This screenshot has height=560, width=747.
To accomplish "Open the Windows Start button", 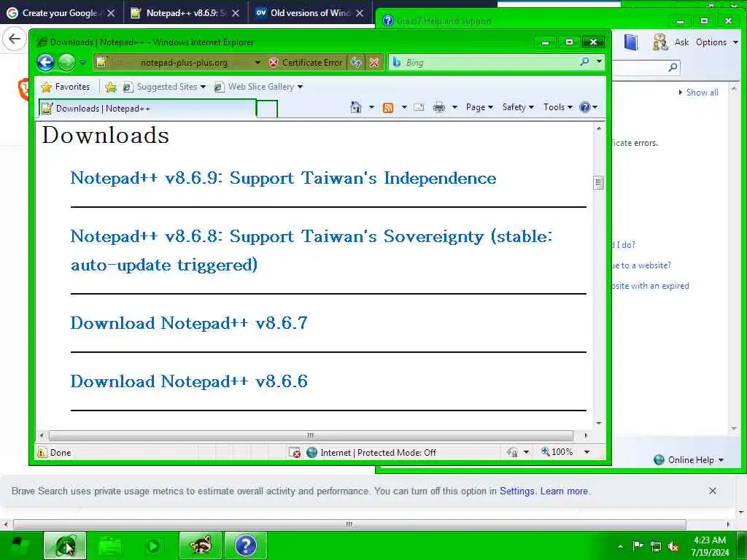I will (x=20, y=545).
